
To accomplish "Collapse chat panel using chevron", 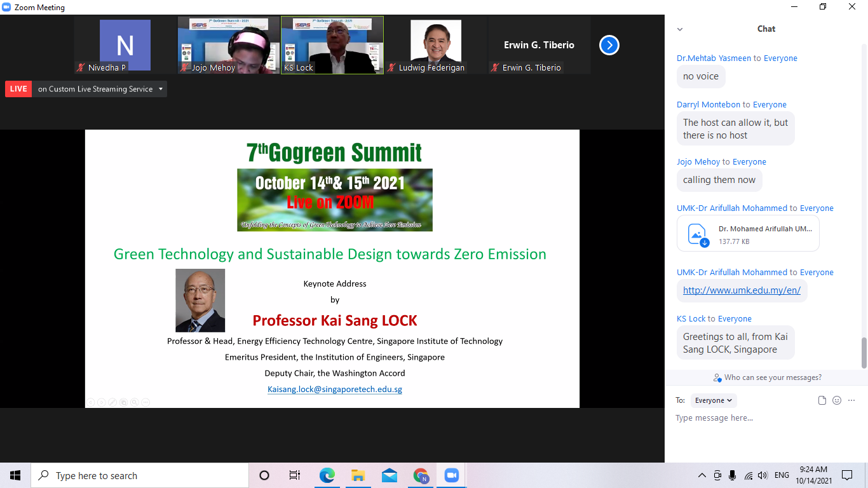I will click(x=680, y=29).
